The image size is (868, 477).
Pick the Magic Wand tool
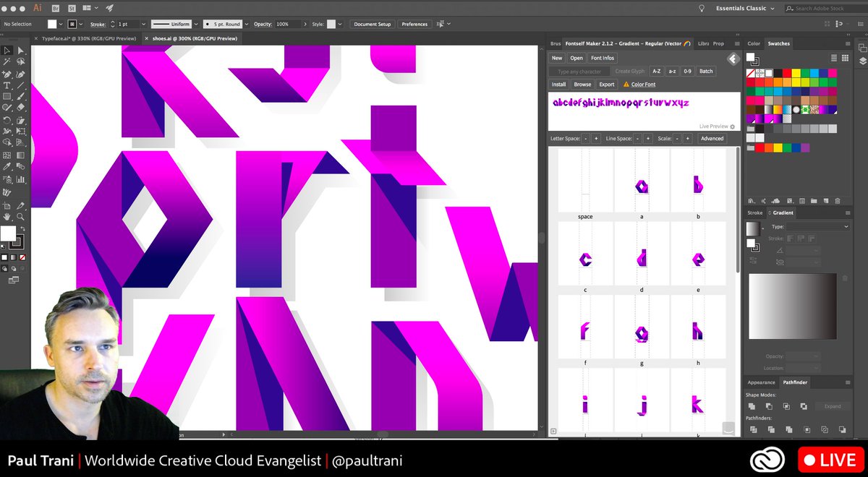click(x=7, y=62)
